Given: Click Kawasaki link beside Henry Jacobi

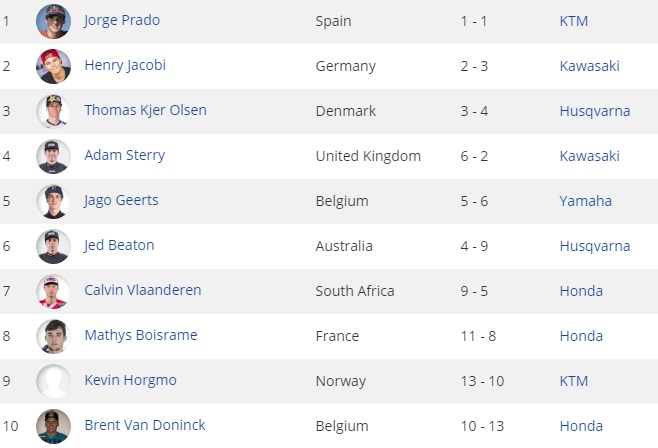Looking at the screenshot, I should pyautogui.click(x=589, y=66).
